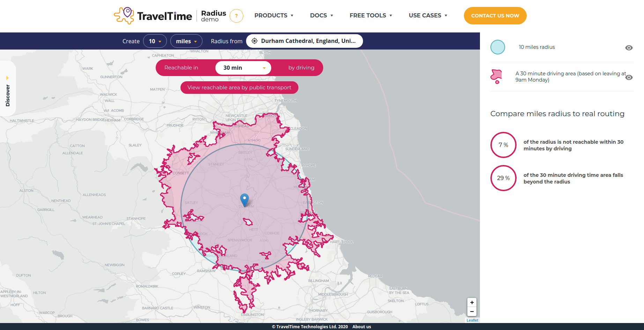The width and height of the screenshot is (644, 330).
Task: Open the distance value dropdown showing 10
Action: pyautogui.click(x=155, y=41)
